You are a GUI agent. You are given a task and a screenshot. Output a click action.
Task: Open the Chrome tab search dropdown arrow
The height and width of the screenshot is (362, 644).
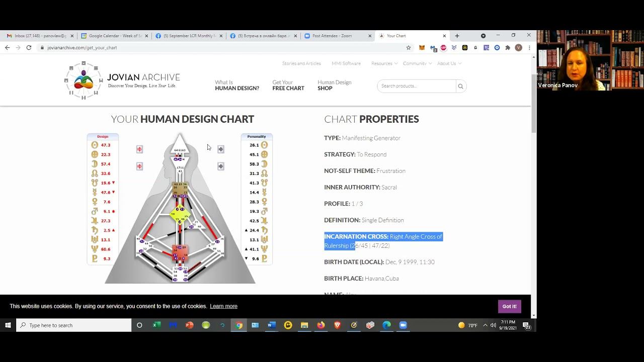tap(483, 36)
